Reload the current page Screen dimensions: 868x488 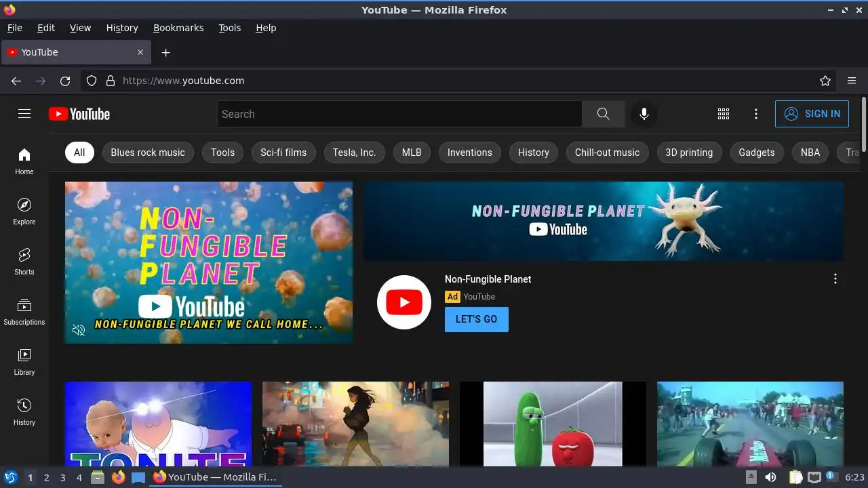pyautogui.click(x=65, y=81)
